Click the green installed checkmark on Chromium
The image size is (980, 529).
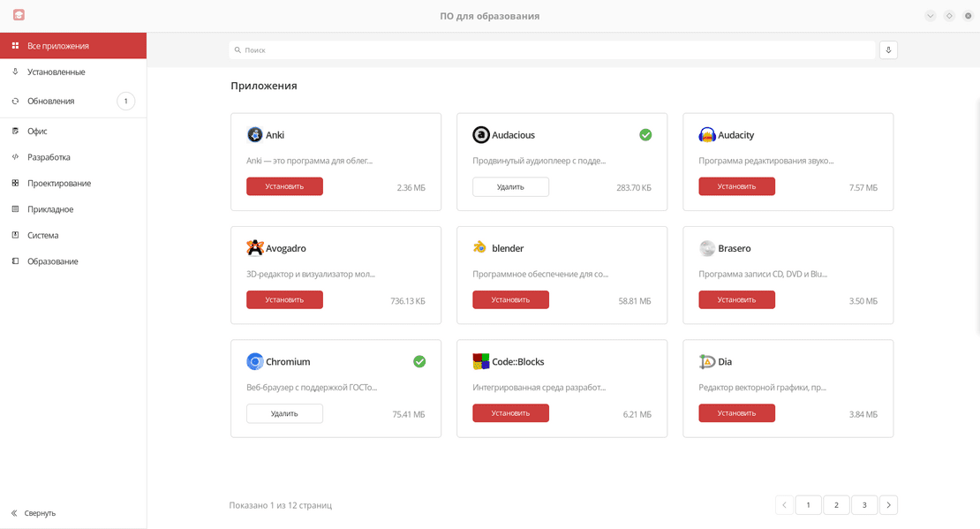[419, 361]
